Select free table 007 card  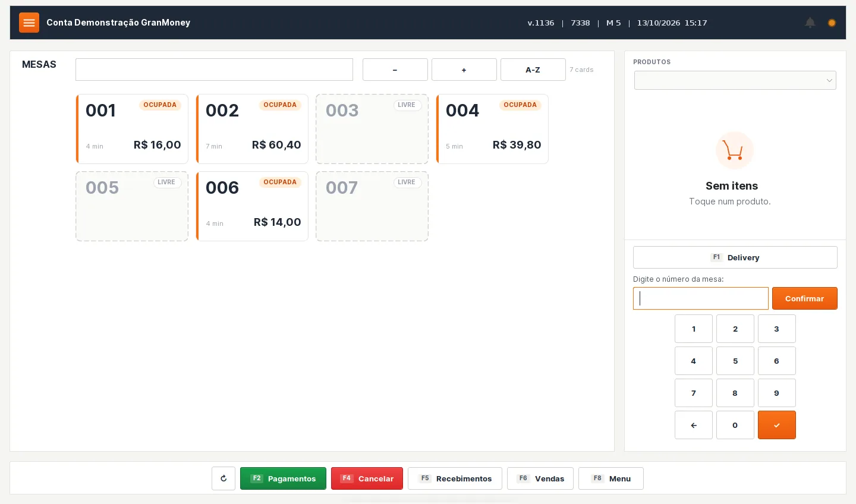pyautogui.click(x=372, y=206)
